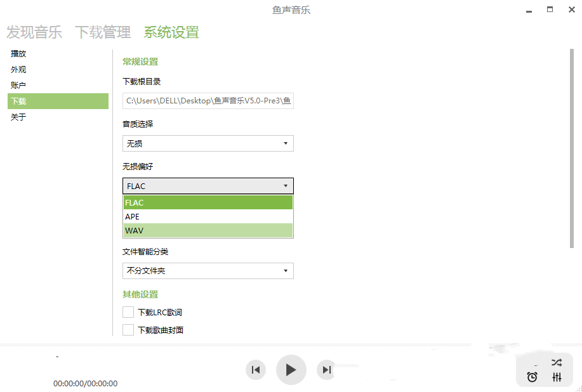Expand the 文件智能分类 dropdown
The width and height of the screenshot is (582, 392).
(208, 271)
